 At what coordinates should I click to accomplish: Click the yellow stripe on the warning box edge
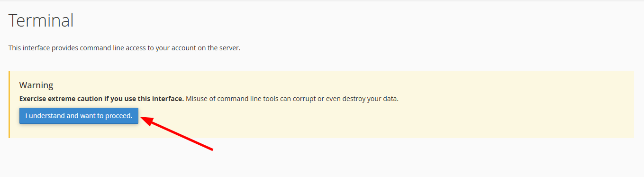[x=9, y=105]
